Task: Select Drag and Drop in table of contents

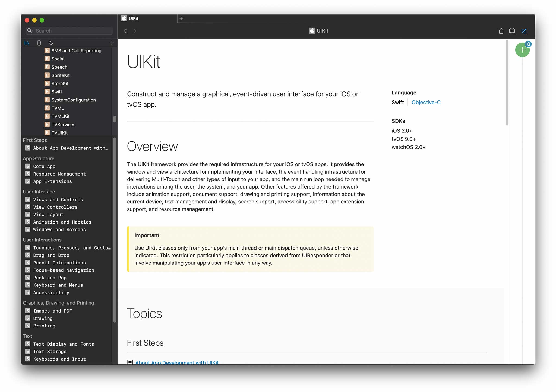Action: 51,255
